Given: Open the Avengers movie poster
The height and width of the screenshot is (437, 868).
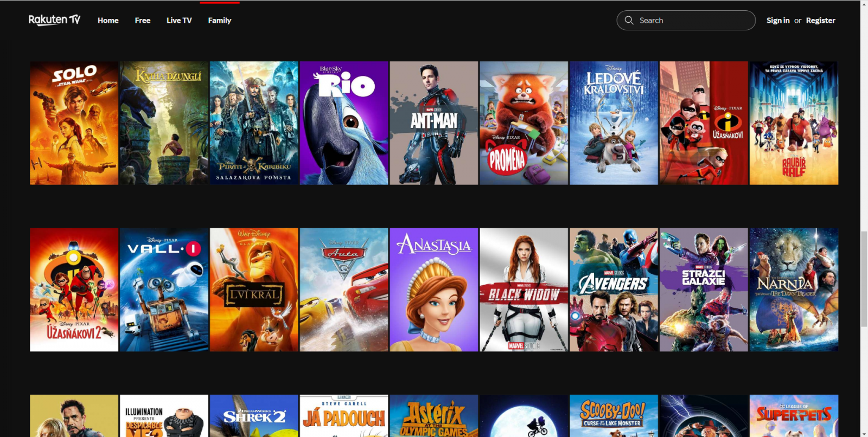Looking at the screenshot, I should (614, 290).
